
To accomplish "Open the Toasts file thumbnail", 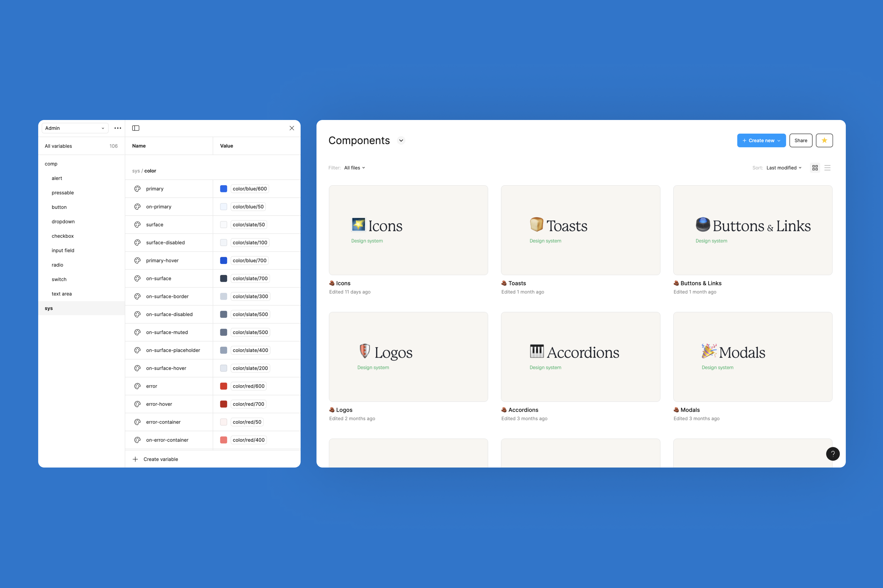I will pos(580,230).
